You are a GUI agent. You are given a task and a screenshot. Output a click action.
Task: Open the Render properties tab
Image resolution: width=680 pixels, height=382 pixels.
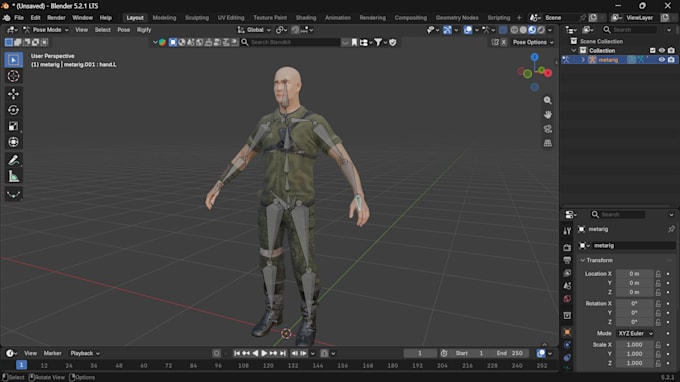pos(567,248)
